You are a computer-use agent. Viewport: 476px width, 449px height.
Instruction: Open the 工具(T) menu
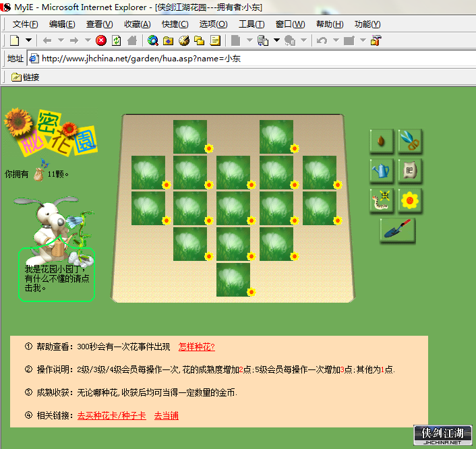tap(251, 24)
